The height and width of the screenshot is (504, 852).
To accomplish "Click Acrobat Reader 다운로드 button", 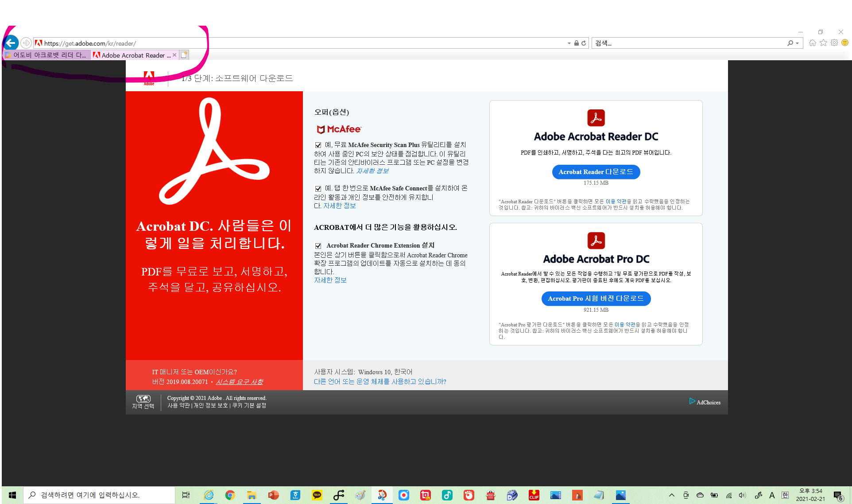I will (596, 172).
